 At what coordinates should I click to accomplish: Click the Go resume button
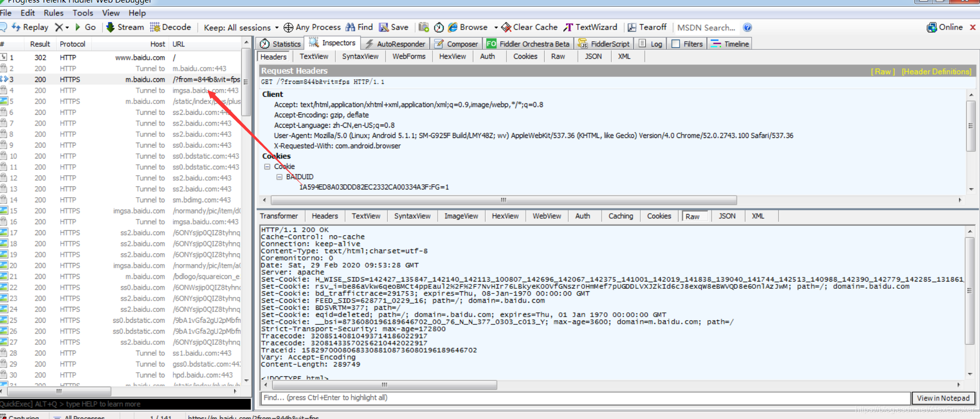85,27
